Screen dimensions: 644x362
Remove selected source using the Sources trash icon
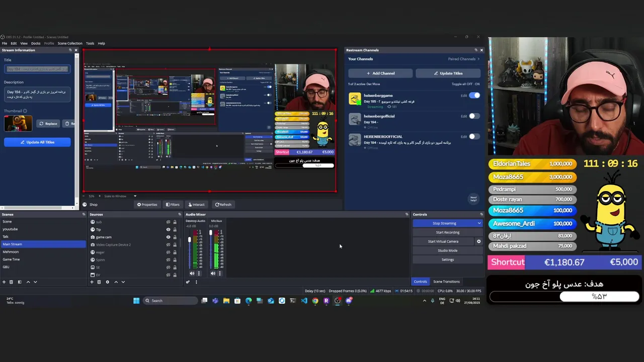[99, 282]
